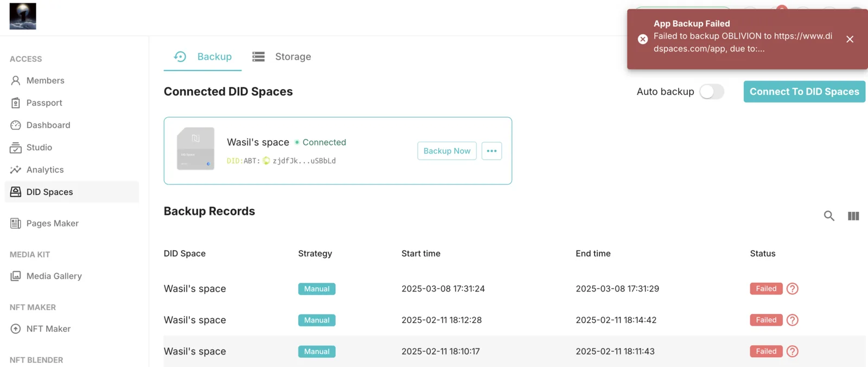Viewport: 868px width, 367px height.
Task: Click the Strategy column header
Action: [x=315, y=254]
